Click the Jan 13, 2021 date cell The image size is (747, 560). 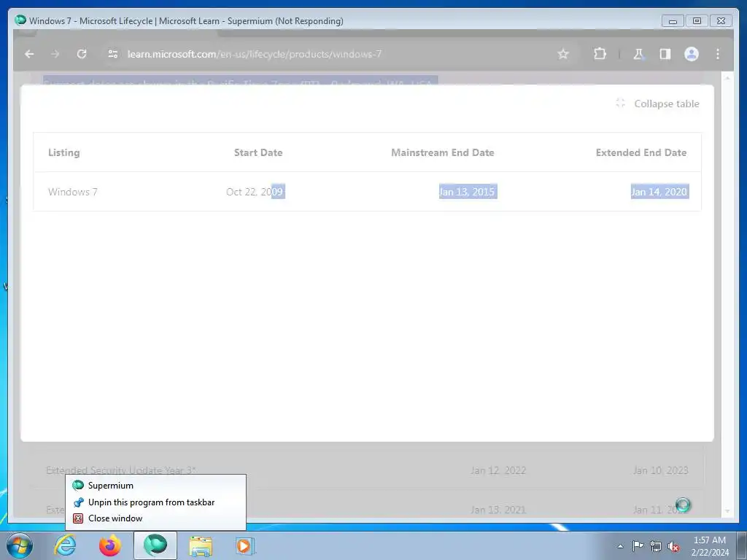coord(498,510)
